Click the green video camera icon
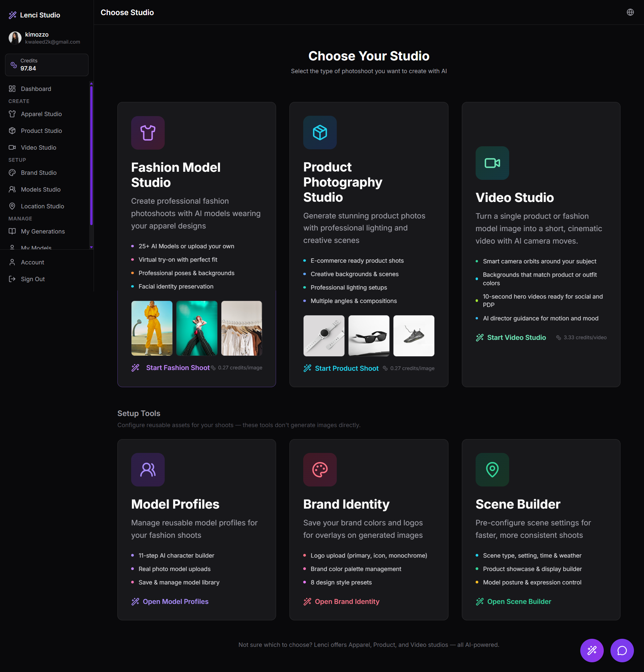644x672 pixels. pos(492,163)
